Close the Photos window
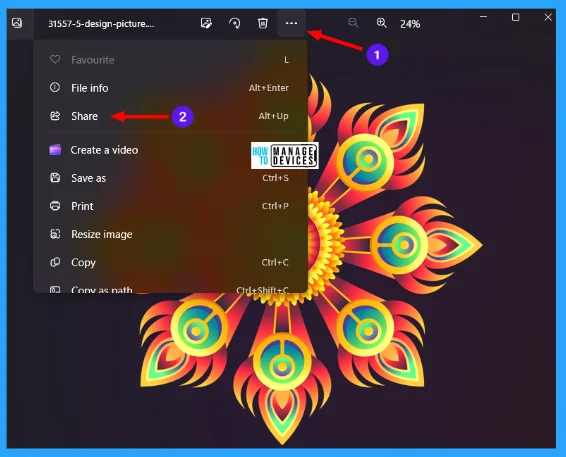Image resolution: width=566 pixels, height=457 pixels. coord(548,17)
